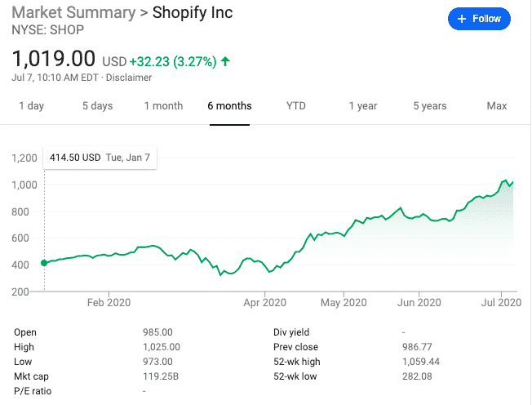Switch to the Max range
Image resolution: width=532 pixels, height=405 pixels.
496,106
